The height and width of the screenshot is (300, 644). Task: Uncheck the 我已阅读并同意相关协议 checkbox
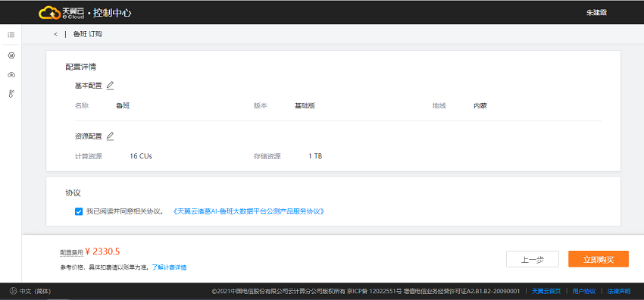(79, 211)
